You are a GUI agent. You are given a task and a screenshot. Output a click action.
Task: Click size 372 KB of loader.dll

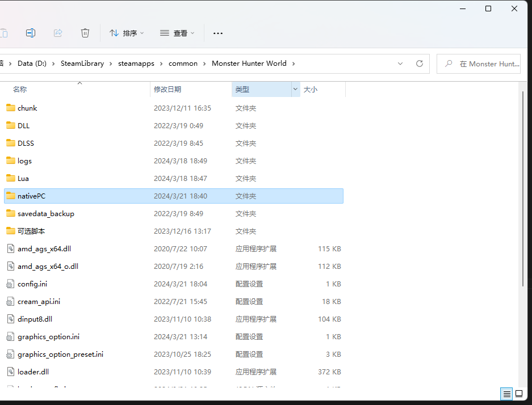[x=329, y=372]
